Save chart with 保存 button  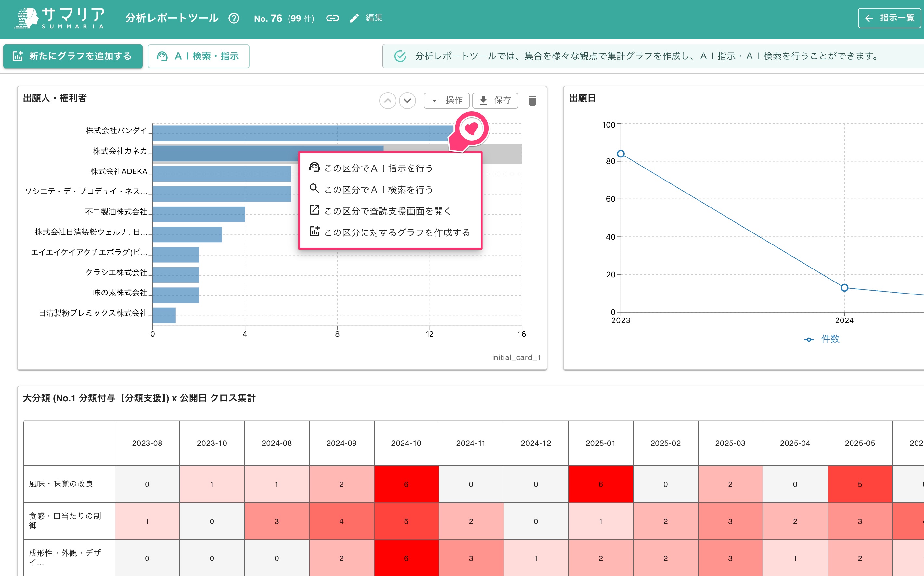pyautogui.click(x=495, y=101)
